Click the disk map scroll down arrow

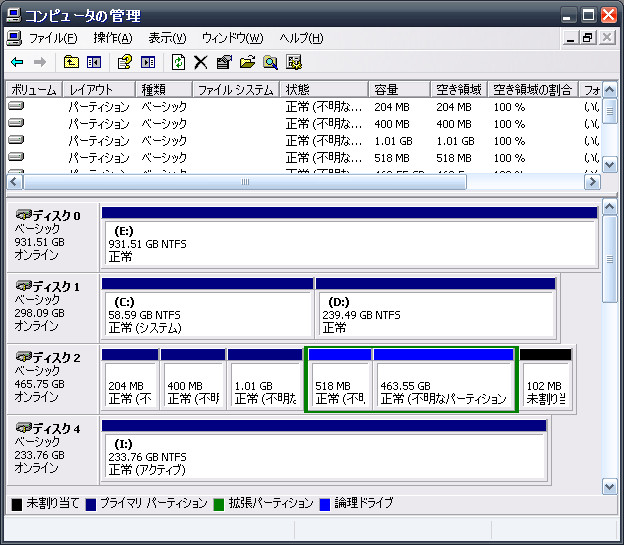(610, 486)
